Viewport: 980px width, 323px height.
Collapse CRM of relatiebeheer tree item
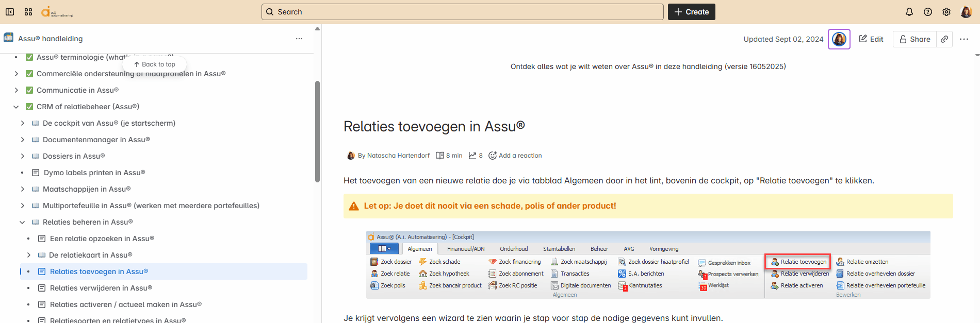16,107
